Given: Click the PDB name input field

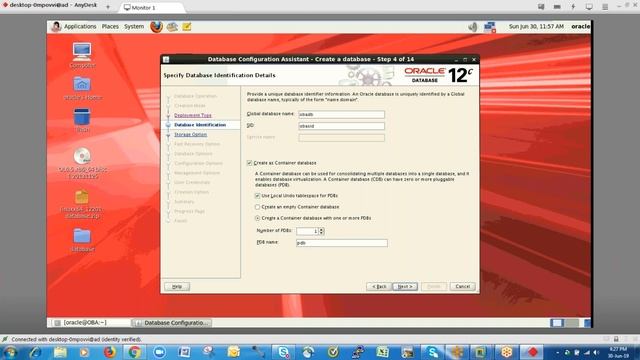Looking at the screenshot, I should [342, 243].
